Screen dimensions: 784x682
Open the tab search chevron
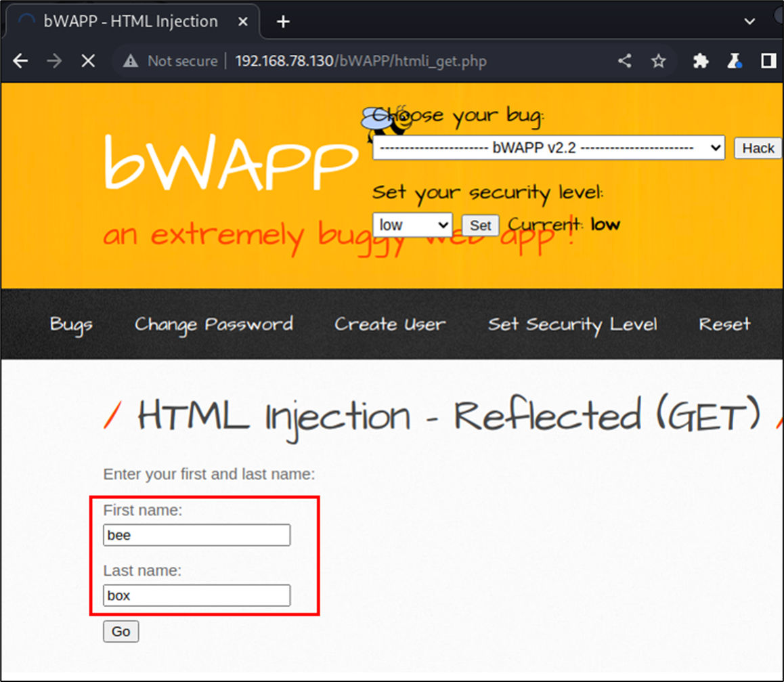pos(749,21)
